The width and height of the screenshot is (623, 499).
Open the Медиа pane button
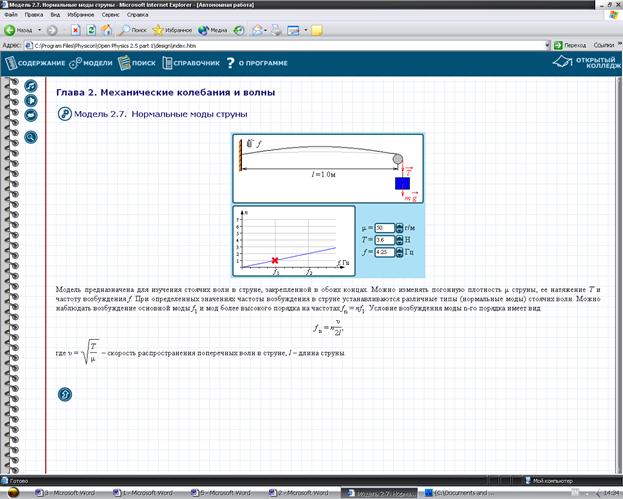click(x=213, y=30)
